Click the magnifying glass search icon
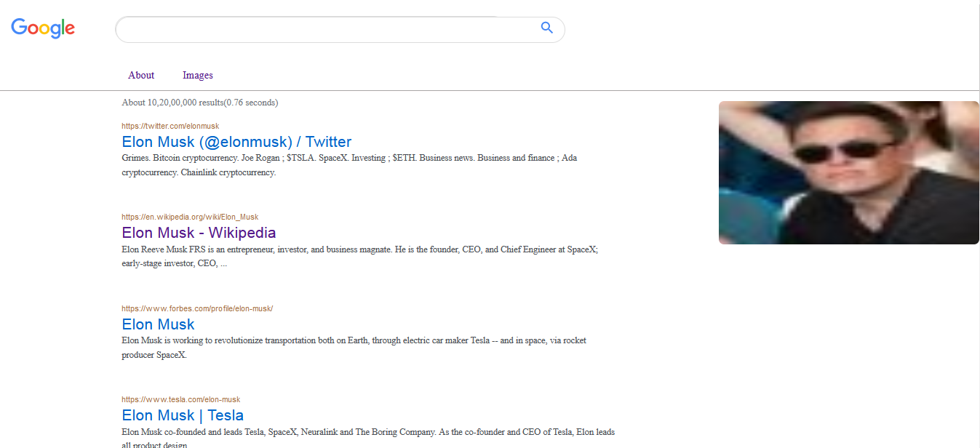980x448 pixels. [546, 28]
